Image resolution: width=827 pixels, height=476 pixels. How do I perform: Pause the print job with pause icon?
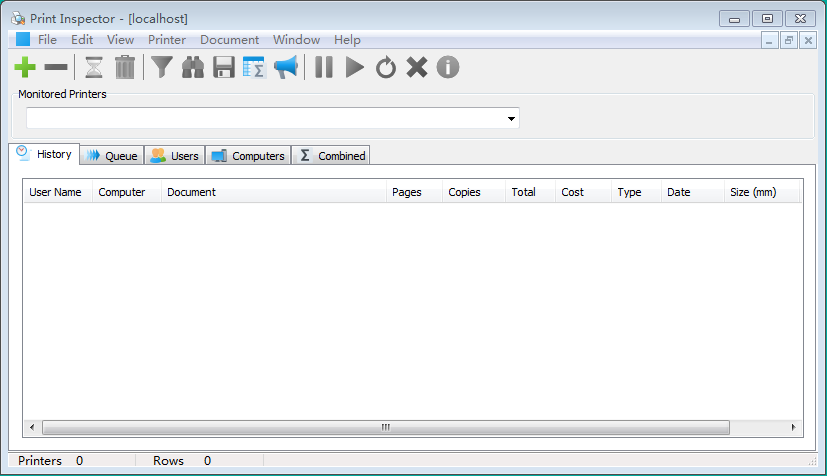(x=324, y=68)
